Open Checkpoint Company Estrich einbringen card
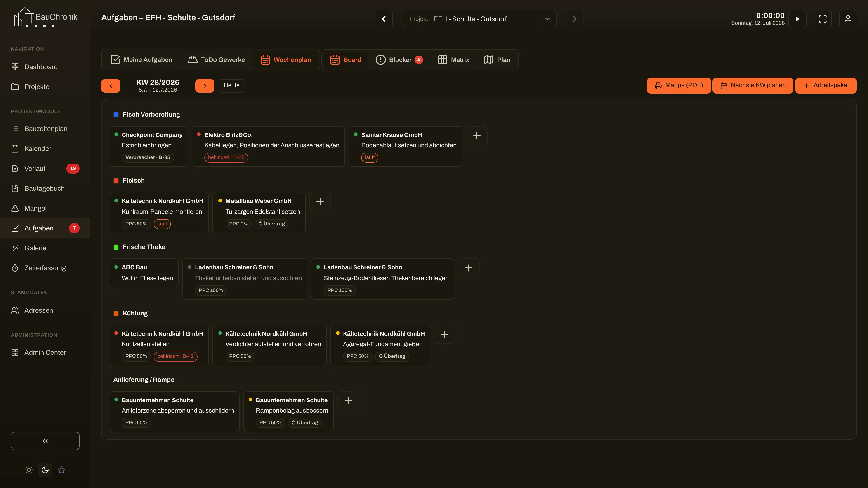The height and width of the screenshot is (488, 868). coord(148,146)
